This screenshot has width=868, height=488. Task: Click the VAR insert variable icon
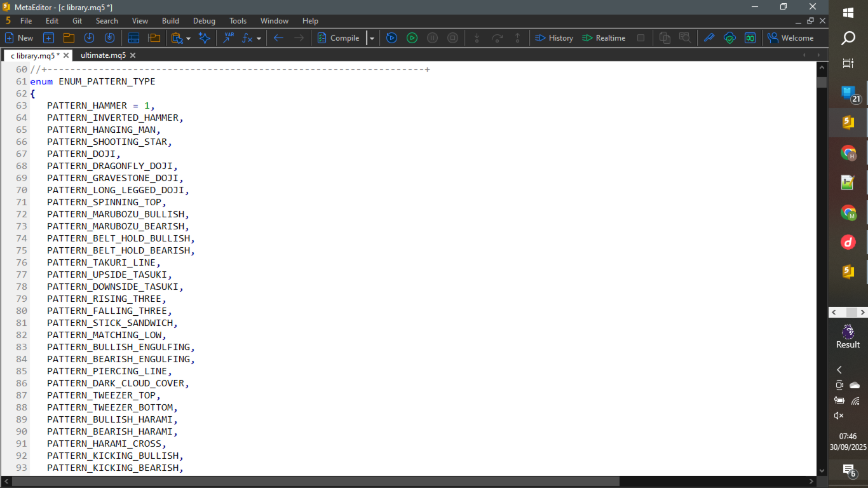tap(228, 38)
